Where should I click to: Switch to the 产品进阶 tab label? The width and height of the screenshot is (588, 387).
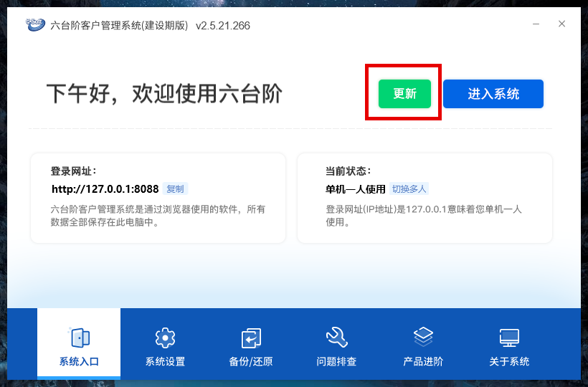point(423,361)
